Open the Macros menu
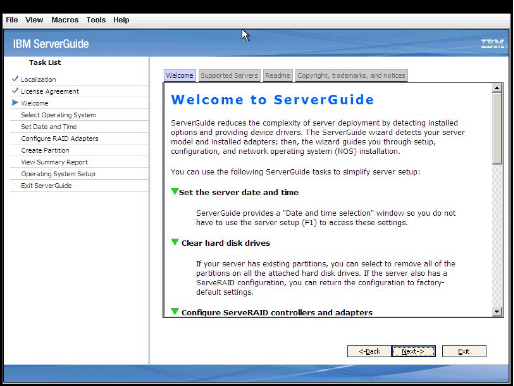 (x=65, y=20)
